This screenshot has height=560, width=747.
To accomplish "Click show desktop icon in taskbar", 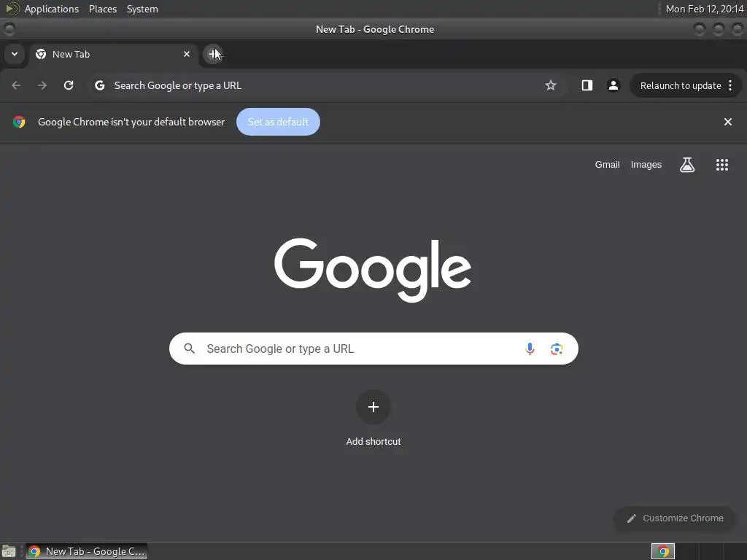I will (x=9, y=551).
